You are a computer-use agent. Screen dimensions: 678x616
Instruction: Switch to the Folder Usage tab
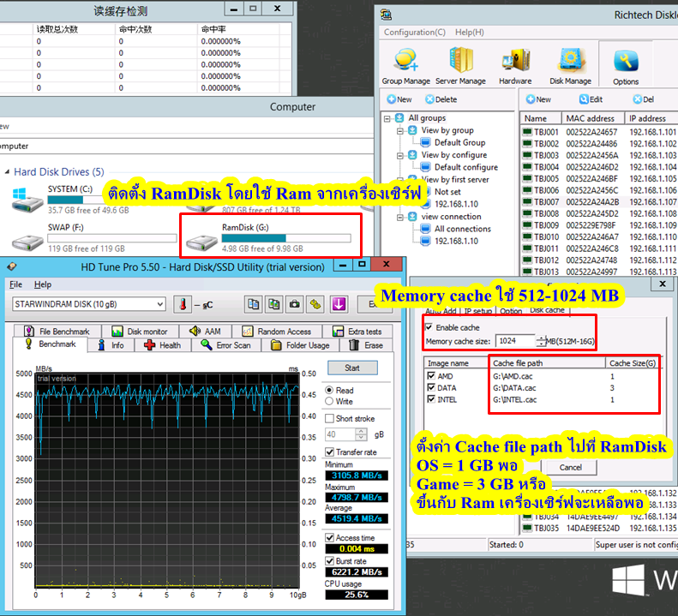click(x=300, y=345)
